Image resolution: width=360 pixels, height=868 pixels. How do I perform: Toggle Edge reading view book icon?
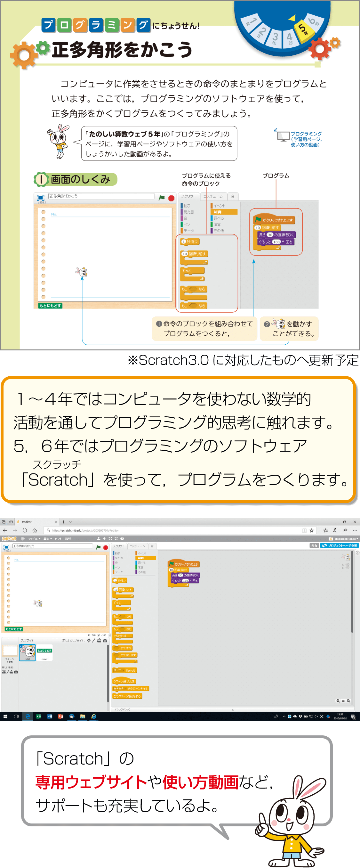pyautogui.click(x=304, y=530)
